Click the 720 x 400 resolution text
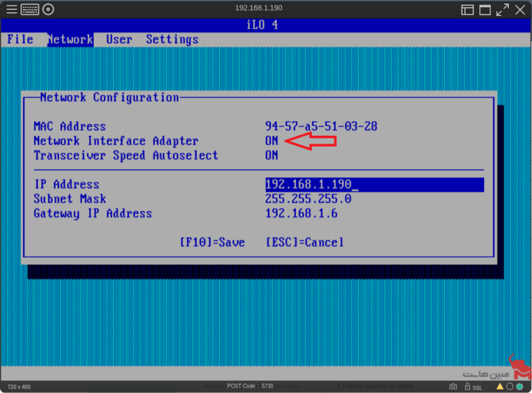The image size is (532, 393). click(x=19, y=387)
